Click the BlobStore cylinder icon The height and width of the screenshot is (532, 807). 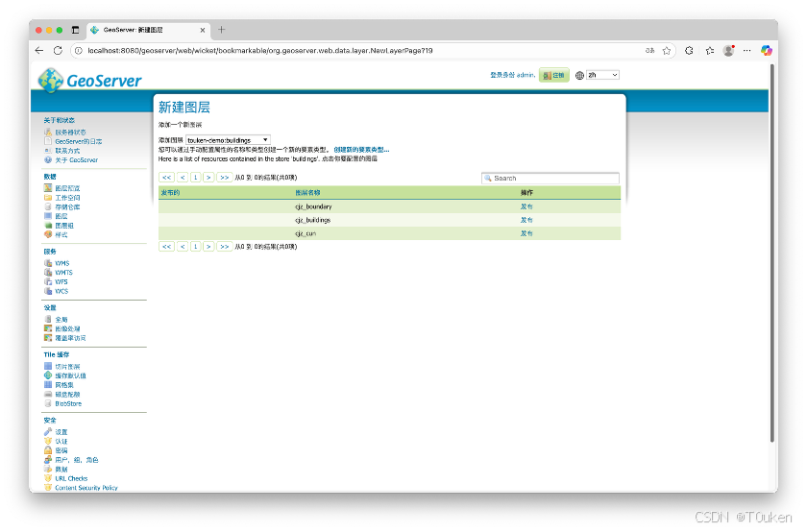pyautogui.click(x=48, y=404)
